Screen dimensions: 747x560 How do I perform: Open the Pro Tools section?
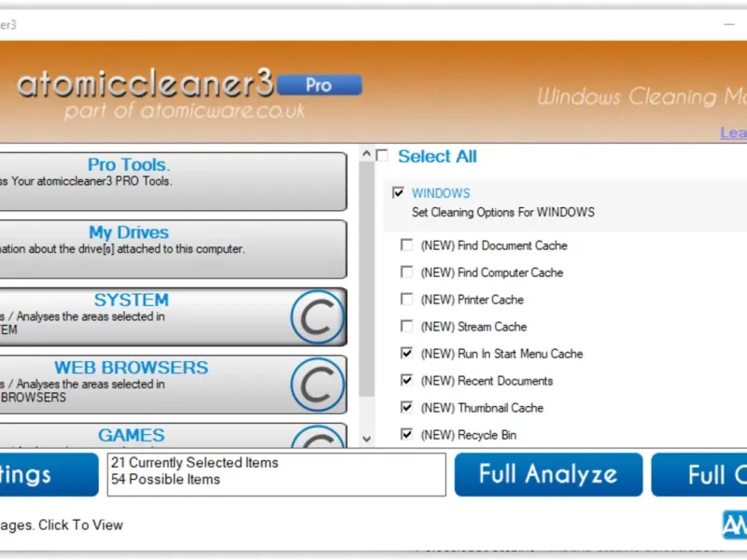[173, 181]
